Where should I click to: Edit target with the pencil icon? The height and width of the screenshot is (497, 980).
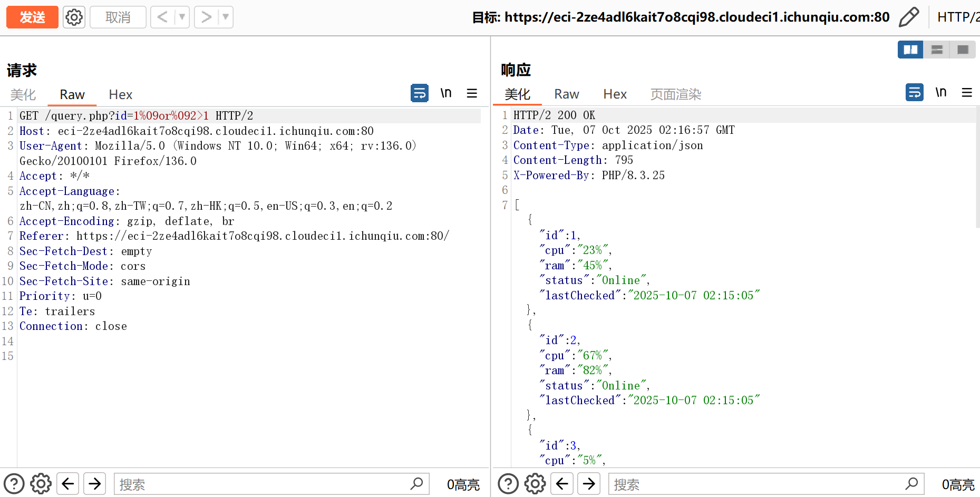tap(908, 17)
